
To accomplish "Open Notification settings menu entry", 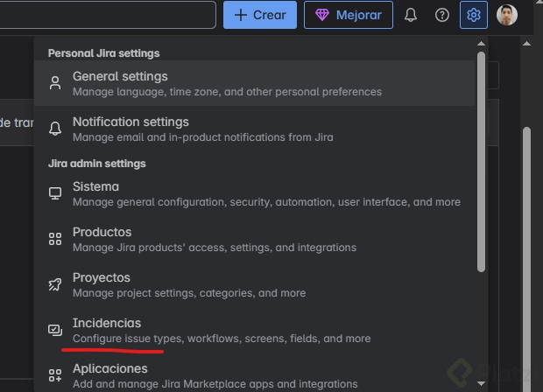I will tap(130, 122).
